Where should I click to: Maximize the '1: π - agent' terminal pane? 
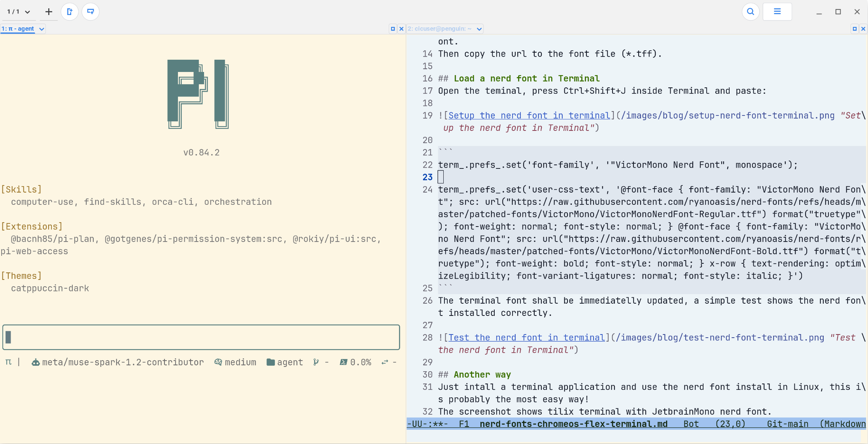point(393,29)
